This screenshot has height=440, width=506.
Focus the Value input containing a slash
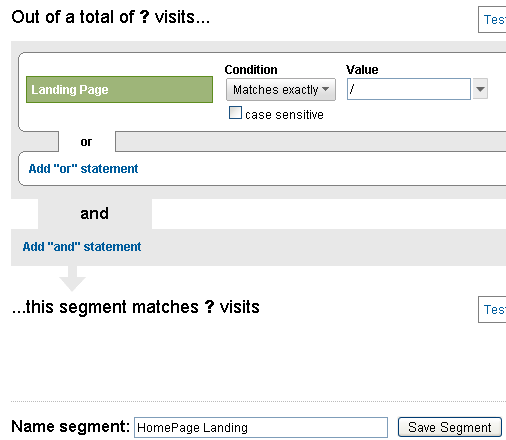[409, 89]
